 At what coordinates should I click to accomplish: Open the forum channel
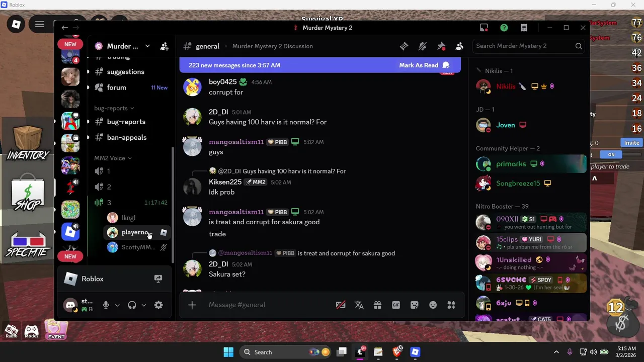130,87
